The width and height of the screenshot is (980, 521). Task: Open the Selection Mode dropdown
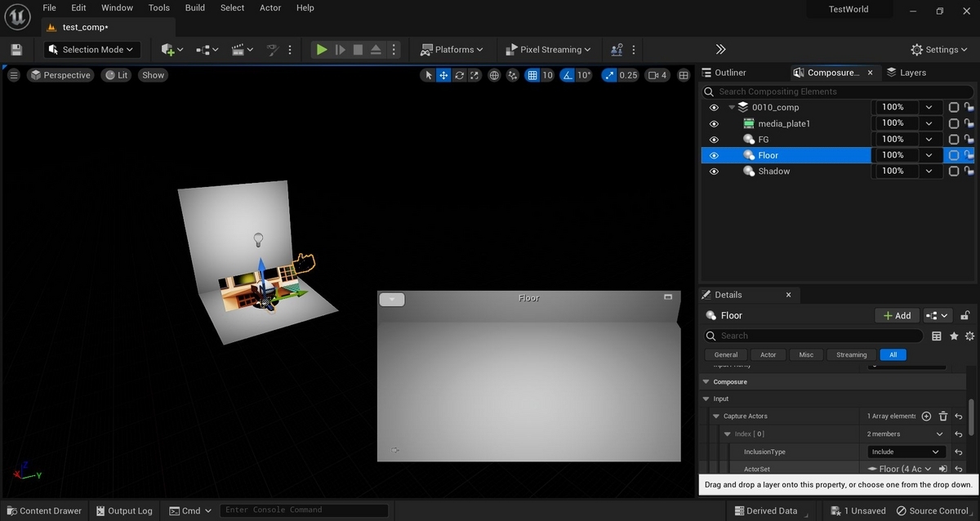pyautogui.click(x=92, y=50)
